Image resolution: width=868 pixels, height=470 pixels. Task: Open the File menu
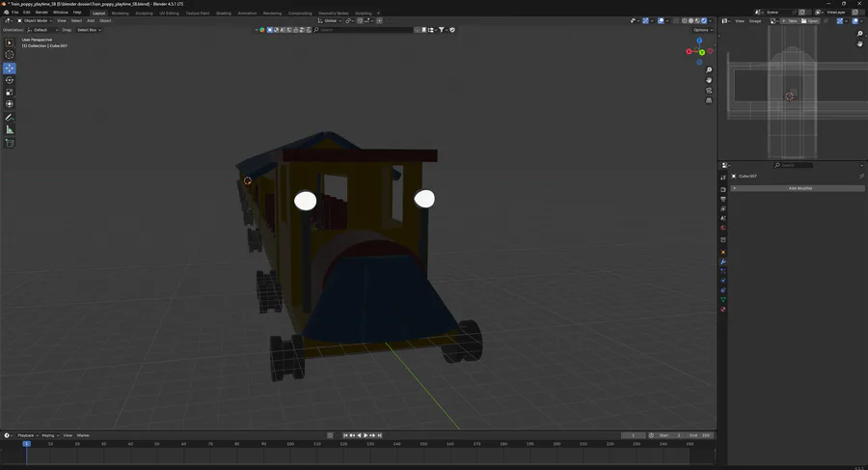click(14, 13)
